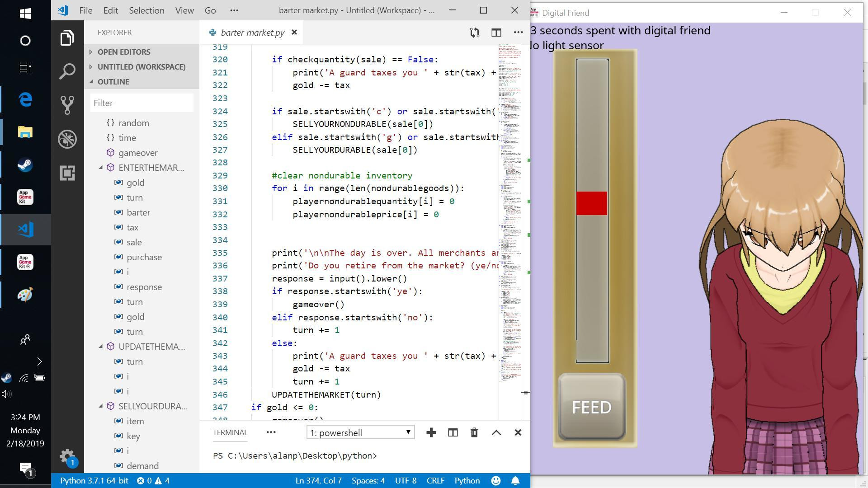Open the Extensions view icon
The height and width of the screenshot is (488, 868).
67,173
